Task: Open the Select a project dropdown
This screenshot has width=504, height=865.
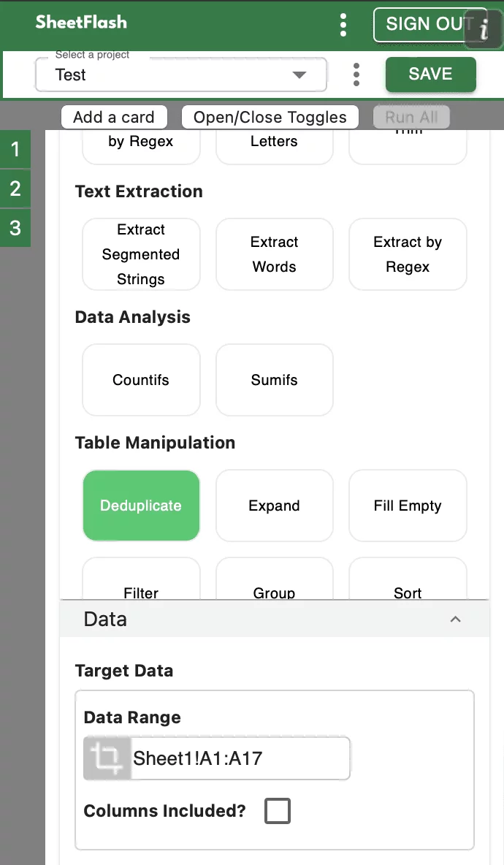Action: pos(180,75)
